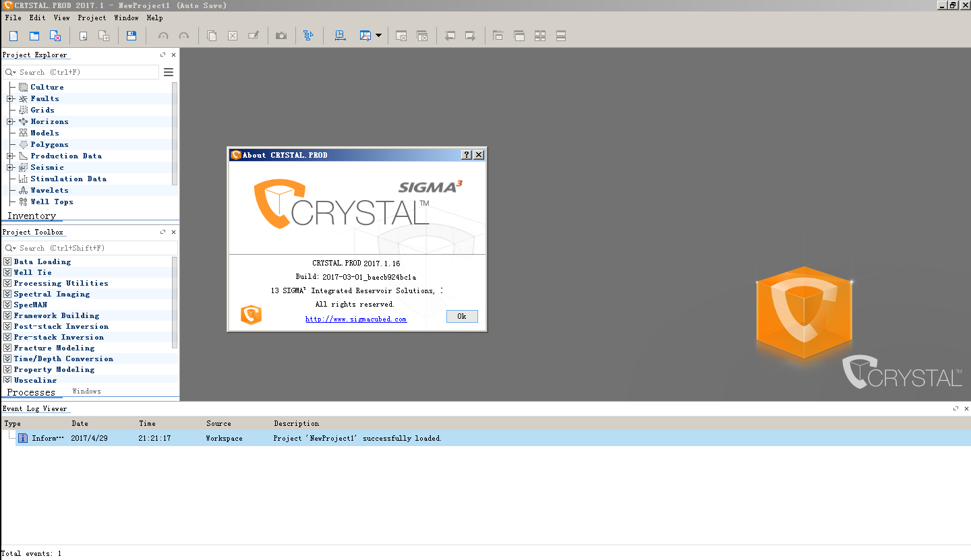Uncheck the SpecMAN checkbox
This screenshot has height=560, width=971.
click(7, 305)
